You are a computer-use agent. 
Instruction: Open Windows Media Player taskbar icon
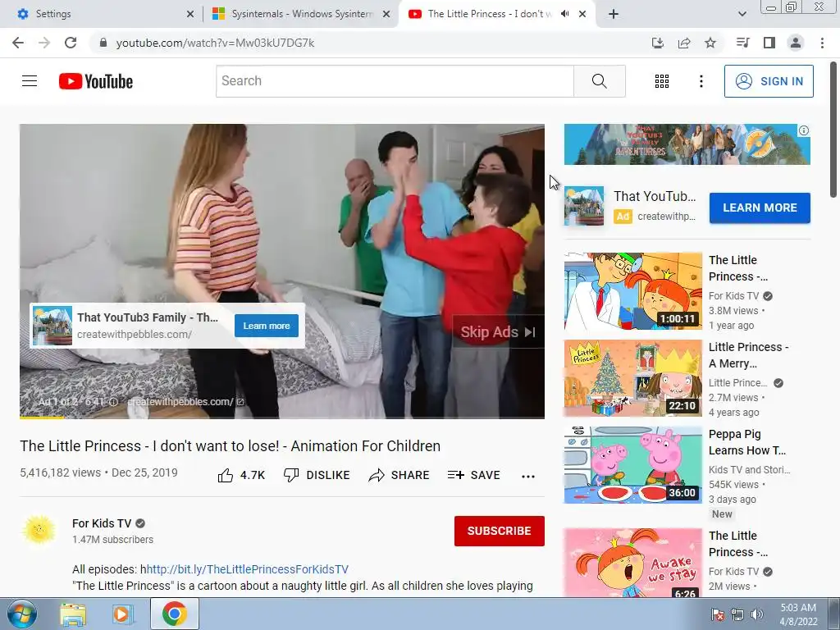tap(123, 614)
